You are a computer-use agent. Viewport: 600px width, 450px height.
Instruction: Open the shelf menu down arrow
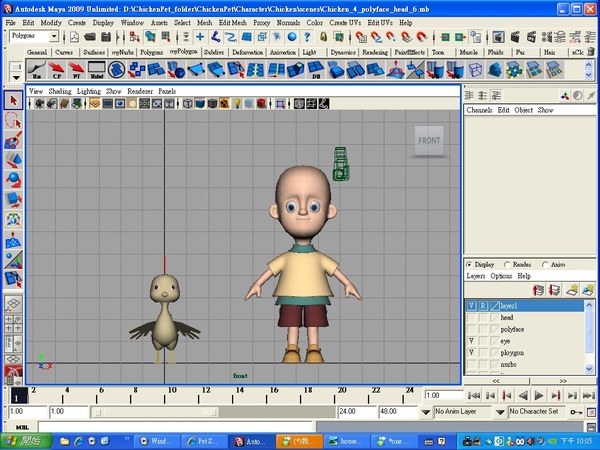click(x=16, y=78)
